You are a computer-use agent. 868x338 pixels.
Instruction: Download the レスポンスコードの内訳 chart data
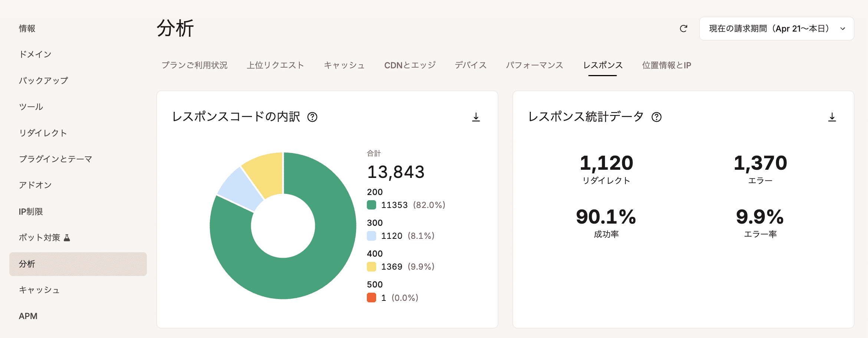[476, 117]
